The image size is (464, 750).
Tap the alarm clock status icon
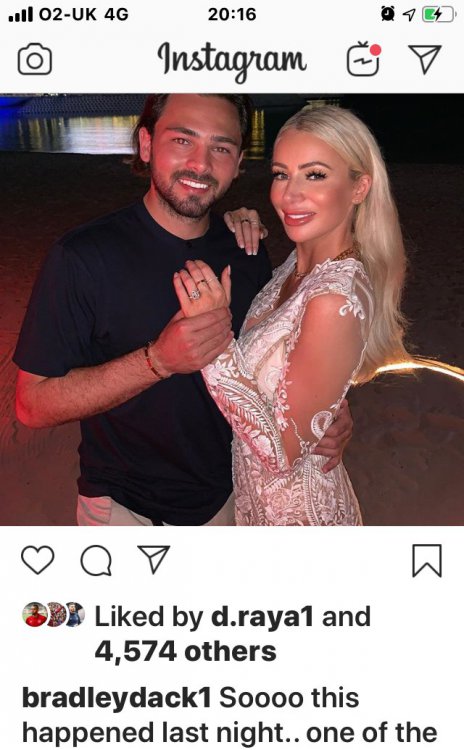pyautogui.click(x=387, y=14)
